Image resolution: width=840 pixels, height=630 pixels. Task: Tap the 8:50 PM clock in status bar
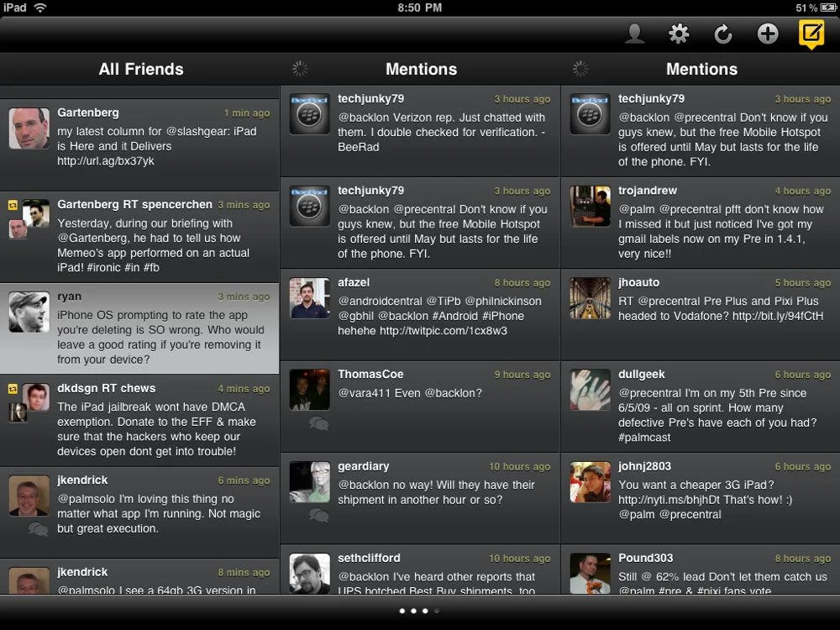419,8
